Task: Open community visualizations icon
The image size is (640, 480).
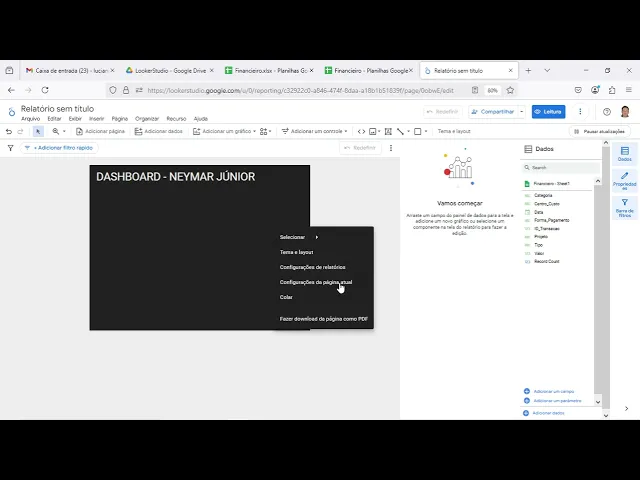Action: pos(265,131)
